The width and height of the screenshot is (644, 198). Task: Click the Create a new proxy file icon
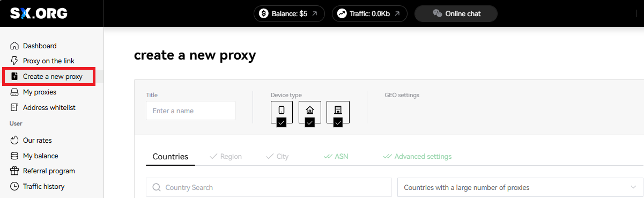click(x=14, y=77)
